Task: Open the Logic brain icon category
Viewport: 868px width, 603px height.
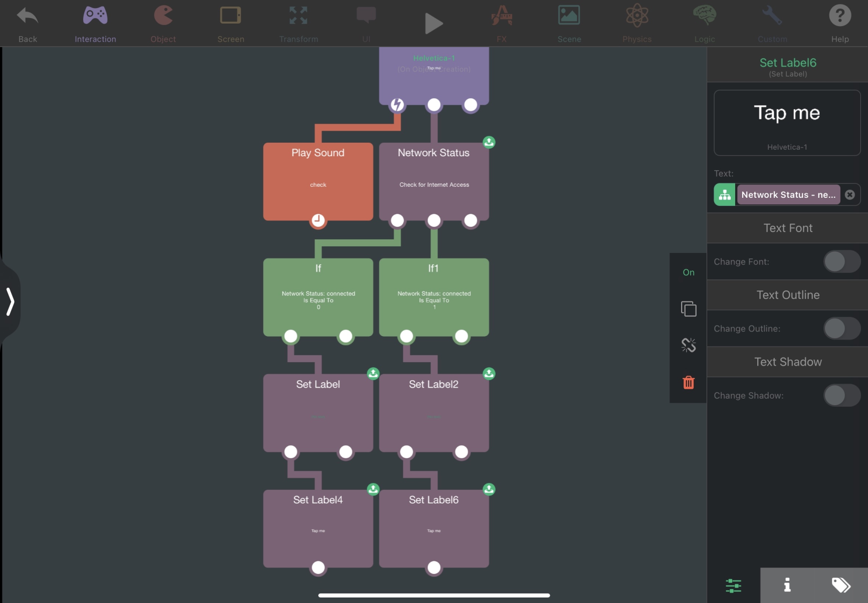Action: point(704,23)
